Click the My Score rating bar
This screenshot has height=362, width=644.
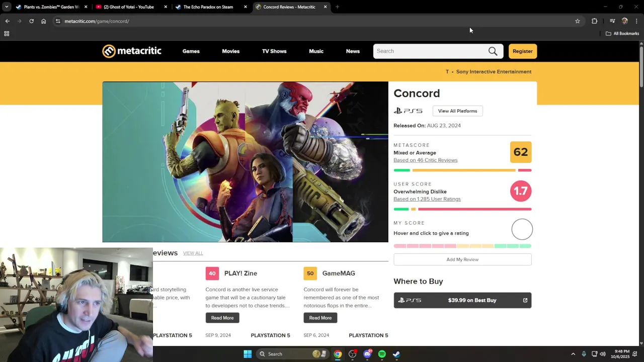(x=462, y=246)
